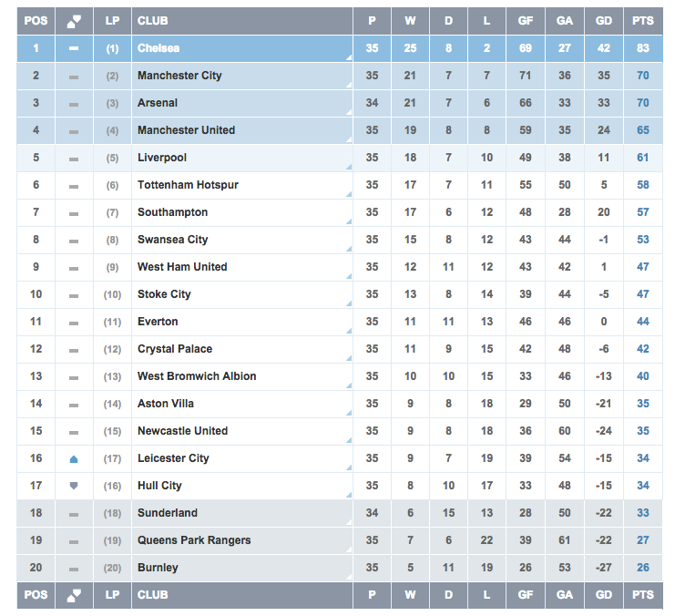Open the Tottenham Hotspur club link
This screenshot has width=675, height=616.
188,185
